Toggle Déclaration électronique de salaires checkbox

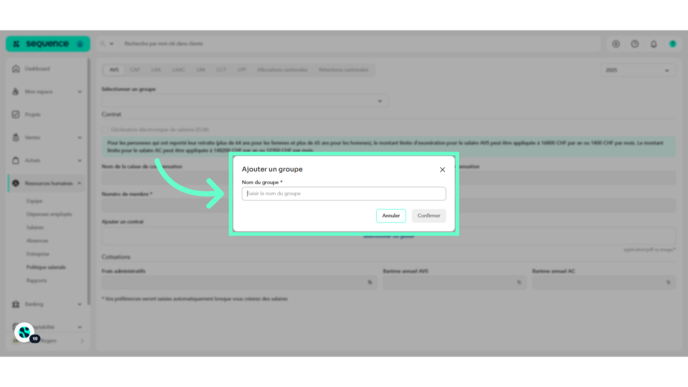105,130
